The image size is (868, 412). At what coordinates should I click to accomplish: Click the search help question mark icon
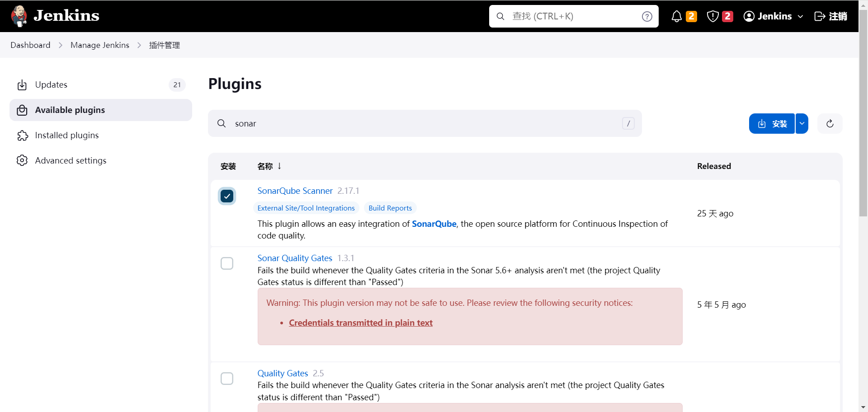[x=647, y=16]
